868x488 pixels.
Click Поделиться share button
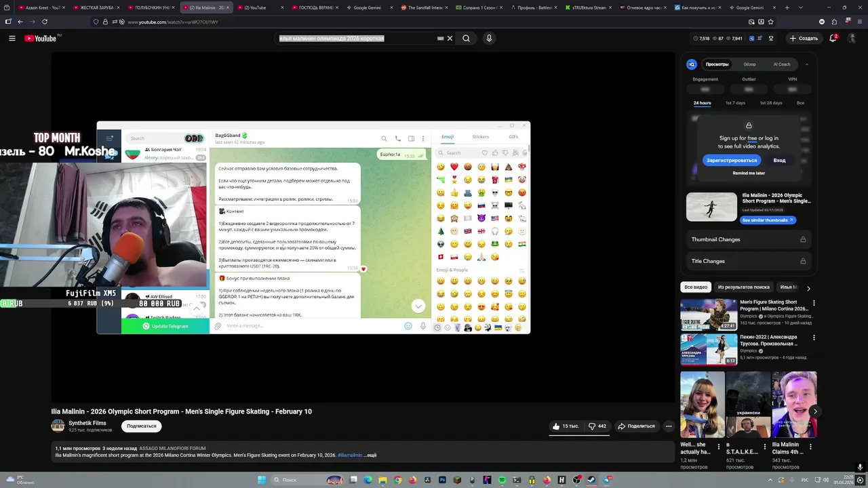tap(636, 426)
